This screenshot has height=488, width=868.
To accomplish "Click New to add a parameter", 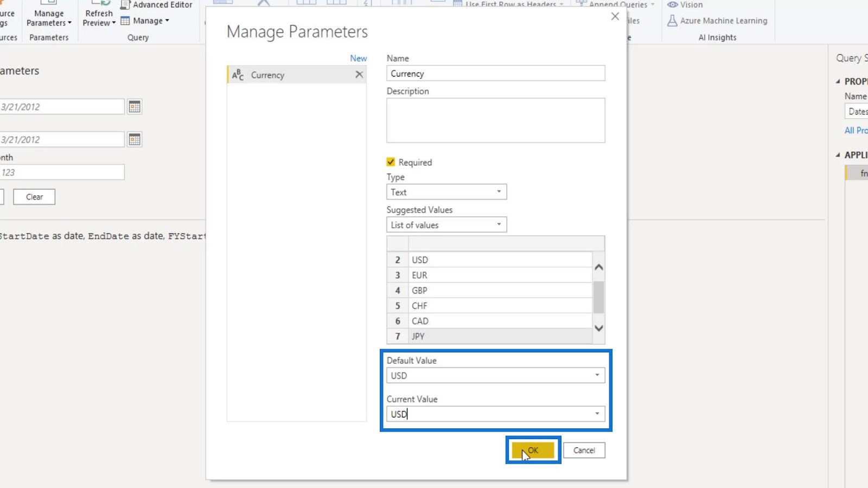I will (358, 58).
